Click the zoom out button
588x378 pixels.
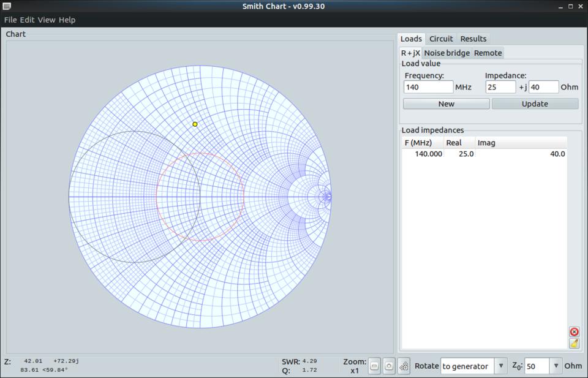[x=374, y=366]
